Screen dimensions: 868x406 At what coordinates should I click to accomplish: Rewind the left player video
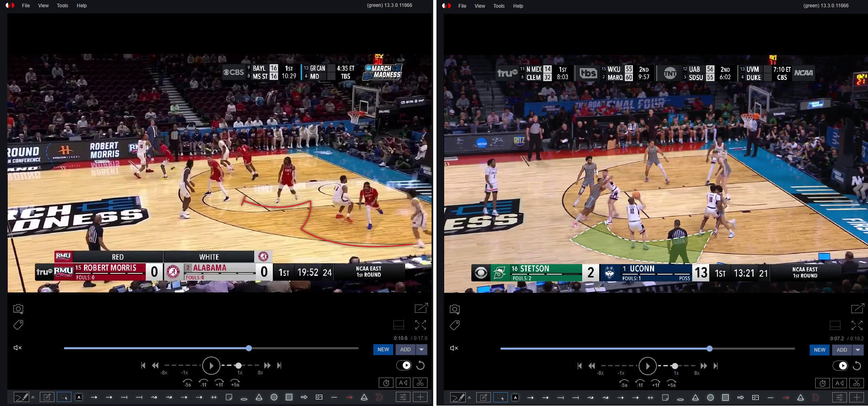[x=155, y=365]
